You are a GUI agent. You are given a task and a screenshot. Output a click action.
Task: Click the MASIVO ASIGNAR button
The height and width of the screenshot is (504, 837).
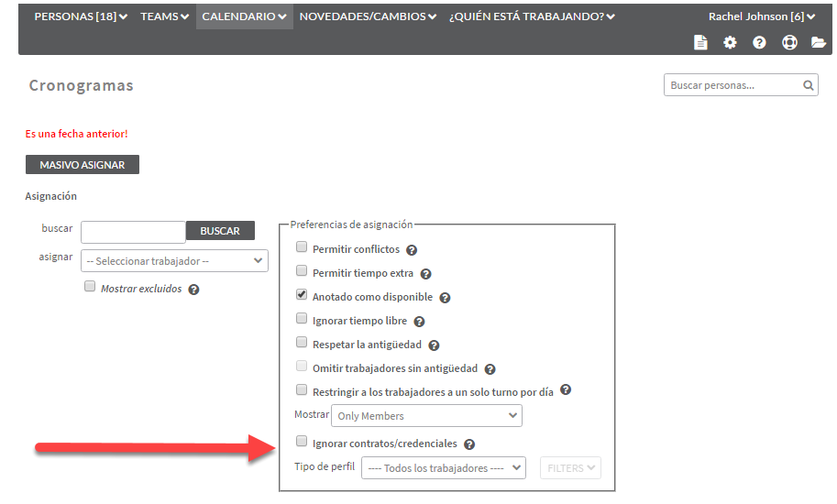tap(83, 165)
